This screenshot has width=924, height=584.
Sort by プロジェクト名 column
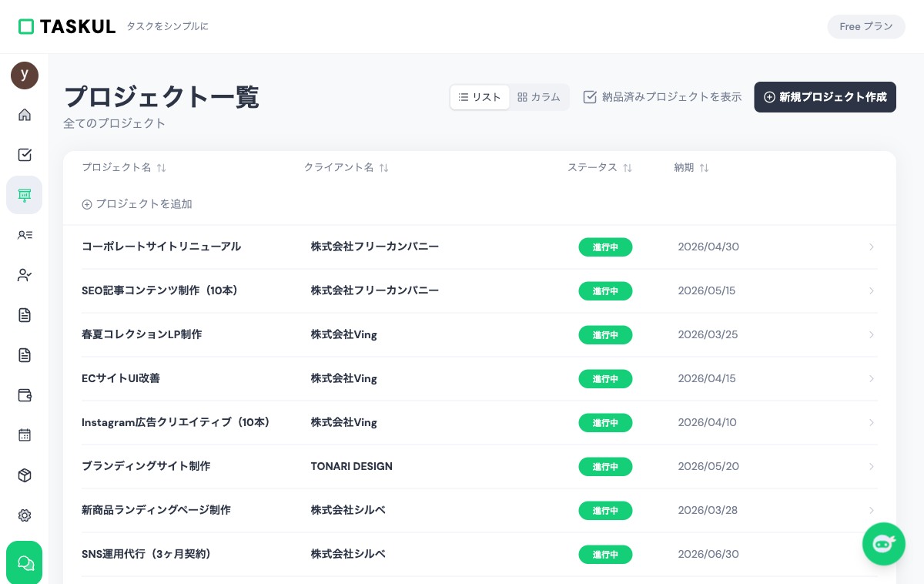161,168
